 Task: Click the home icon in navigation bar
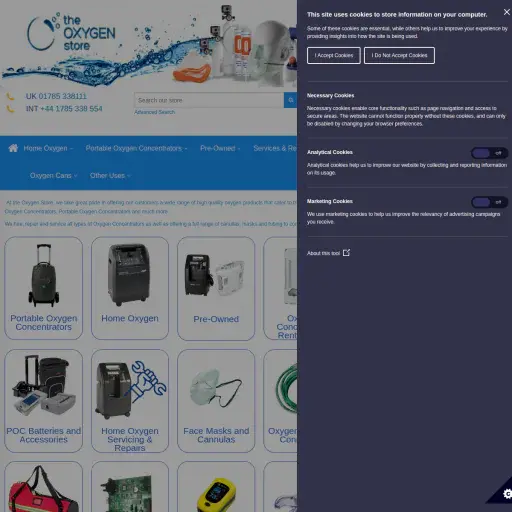(x=13, y=148)
